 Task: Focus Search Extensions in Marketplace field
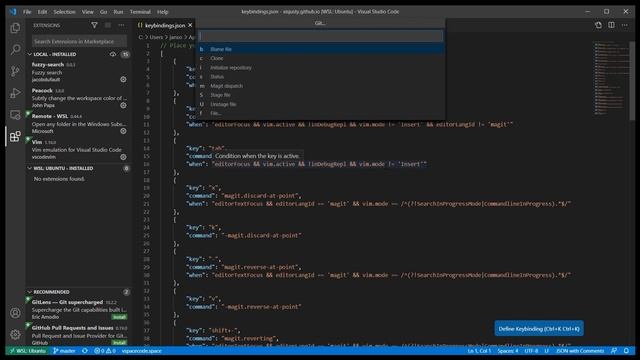[x=79, y=41]
